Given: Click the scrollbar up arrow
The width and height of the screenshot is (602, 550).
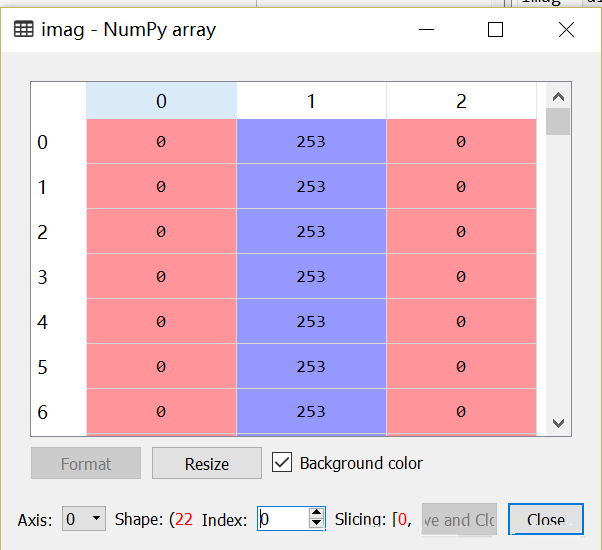Looking at the screenshot, I should click(x=558, y=97).
